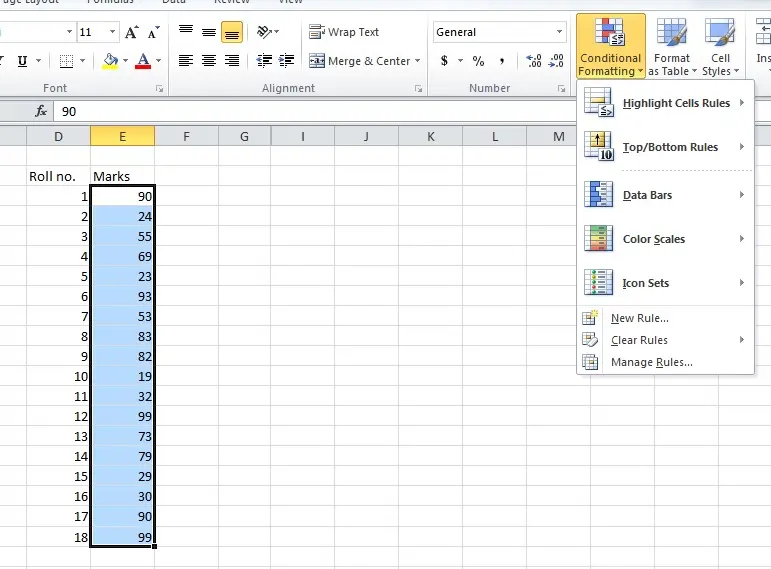Open Color Scales submenu

665,239
